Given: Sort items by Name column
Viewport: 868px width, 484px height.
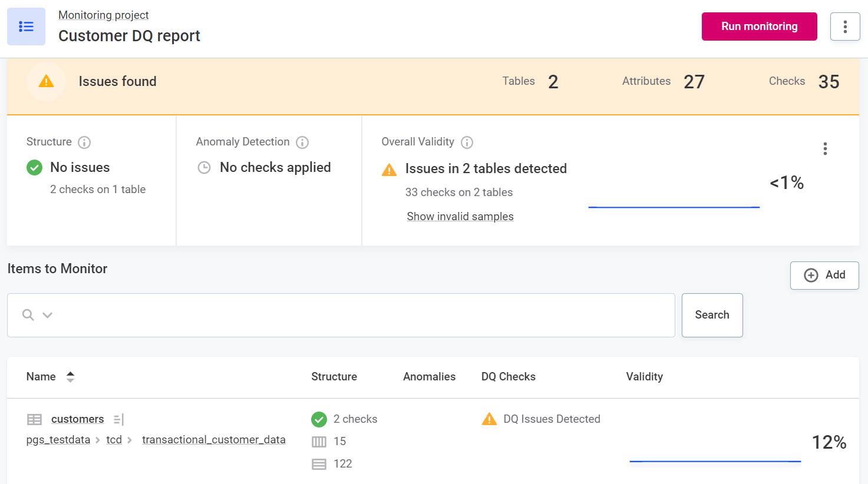Looking at the screenshot, I should coord(70,377).
